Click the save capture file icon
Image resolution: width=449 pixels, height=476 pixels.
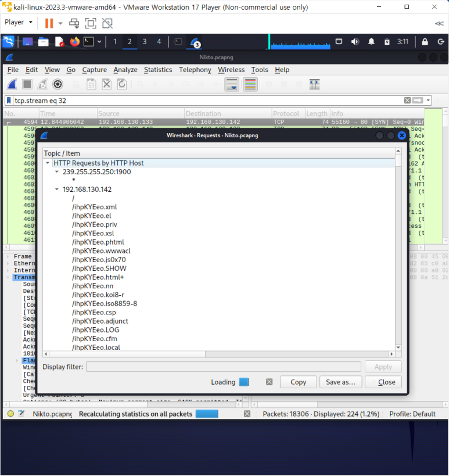(x=91, y=84)
